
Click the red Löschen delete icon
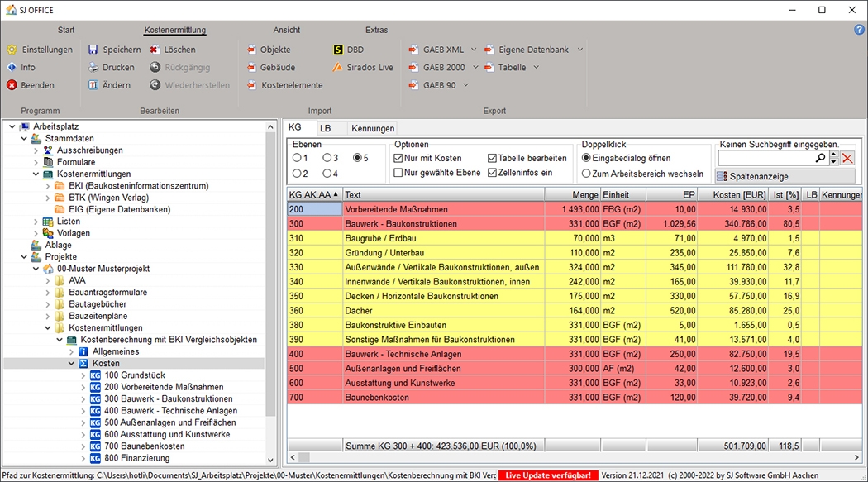pos(155,50)
